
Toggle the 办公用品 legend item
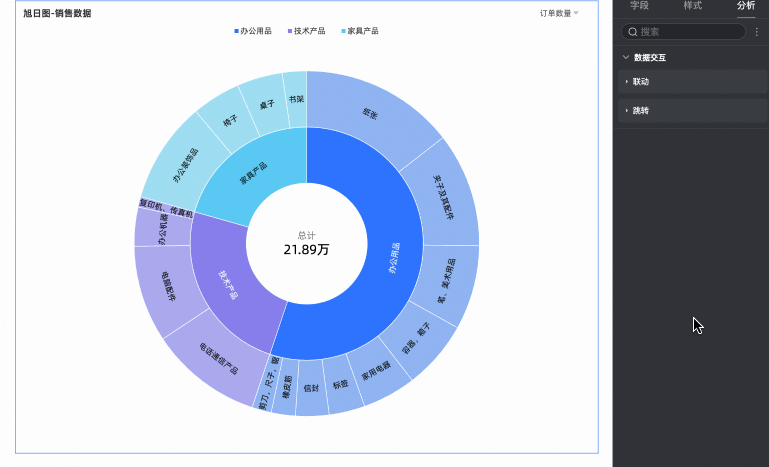coord(253,31)
